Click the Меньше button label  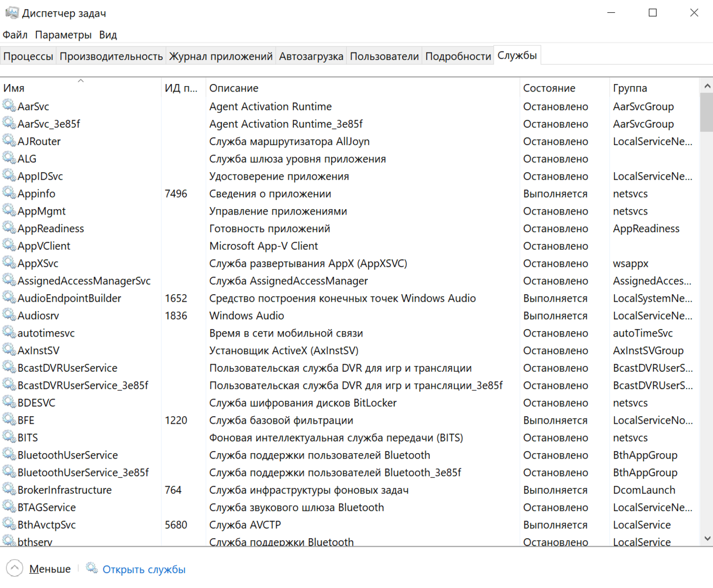click(x=50, y=569)
